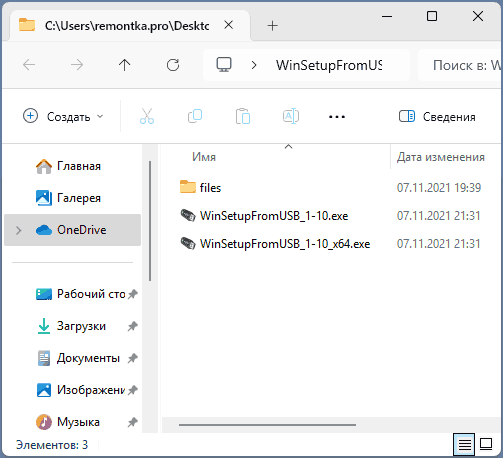Click pin icon beside Музыка
This screenshot has width=503, height=458.
point(133,422)
